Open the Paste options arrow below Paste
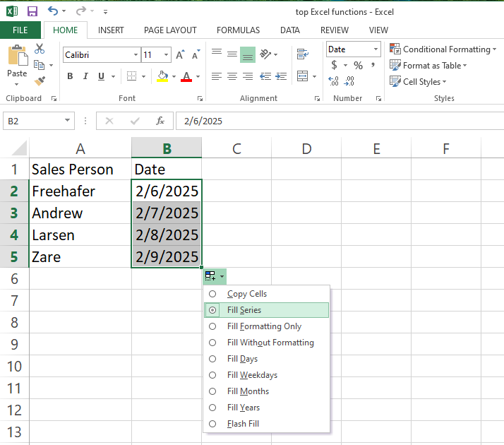The width and height of the screenshot is (504, 445). pyautogui.click(x=17, y=84)
